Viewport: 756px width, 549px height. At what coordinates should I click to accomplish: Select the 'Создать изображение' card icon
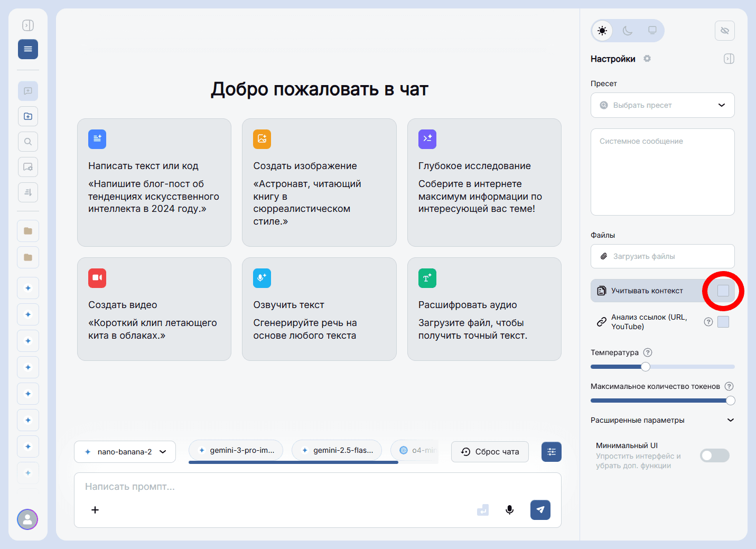[262, 139]
